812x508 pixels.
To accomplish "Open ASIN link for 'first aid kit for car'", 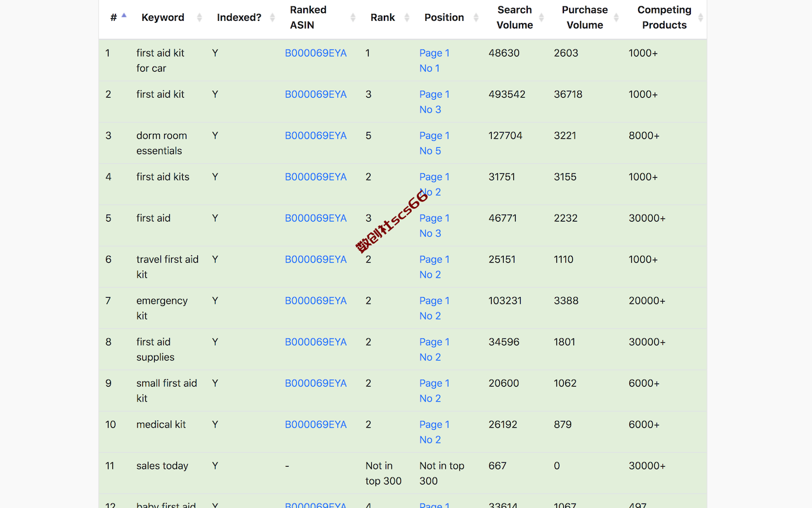I will pyautogui.click(x=316, y=53).
